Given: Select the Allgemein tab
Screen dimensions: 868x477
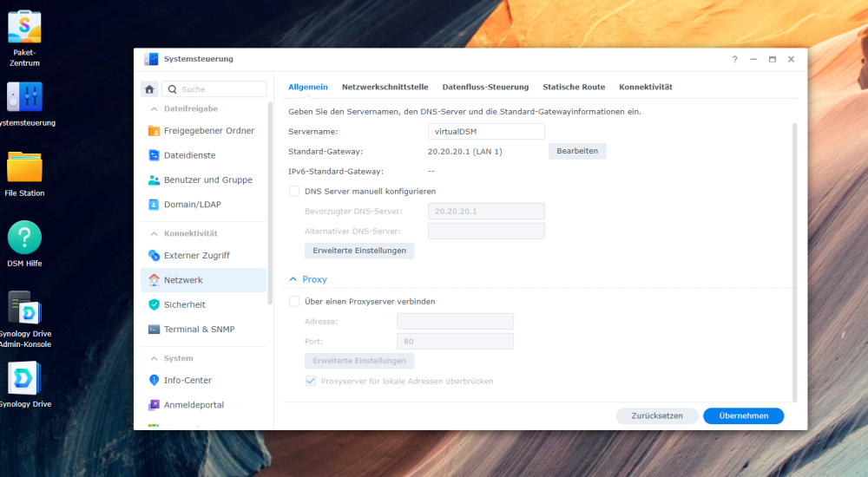Looking at the screenshot, I should [x=308, y=87].
